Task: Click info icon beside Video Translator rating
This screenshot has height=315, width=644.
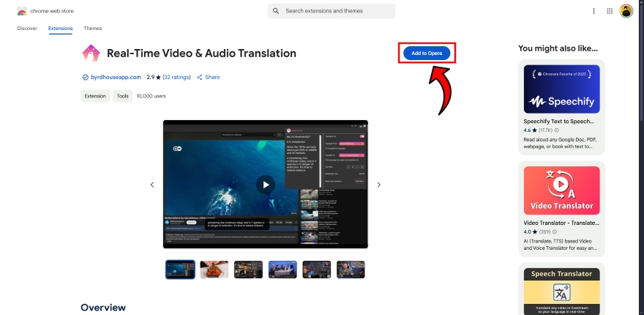Action: click(x=555, y=231)
